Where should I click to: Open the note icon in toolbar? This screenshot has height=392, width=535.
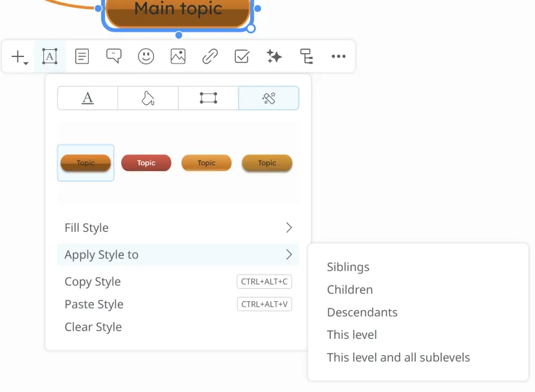82,57
